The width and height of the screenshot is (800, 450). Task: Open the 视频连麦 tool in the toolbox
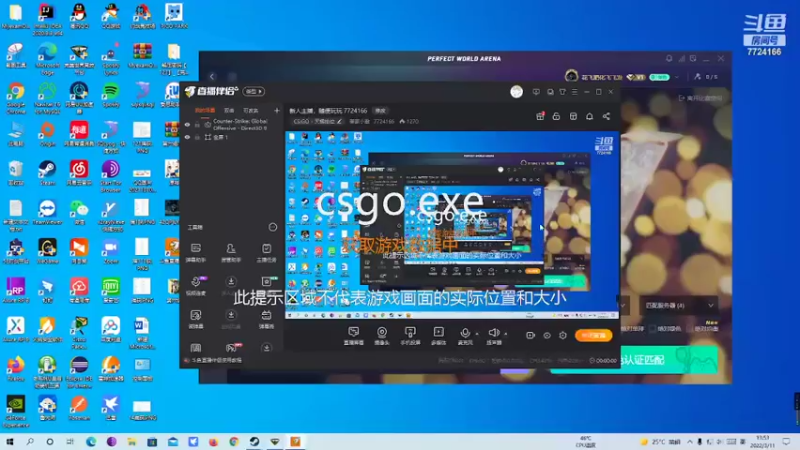(196, 286)
